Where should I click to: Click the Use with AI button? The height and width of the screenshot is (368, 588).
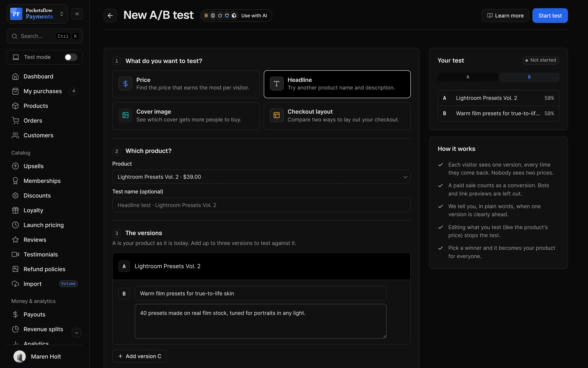(x=236, y=16)
